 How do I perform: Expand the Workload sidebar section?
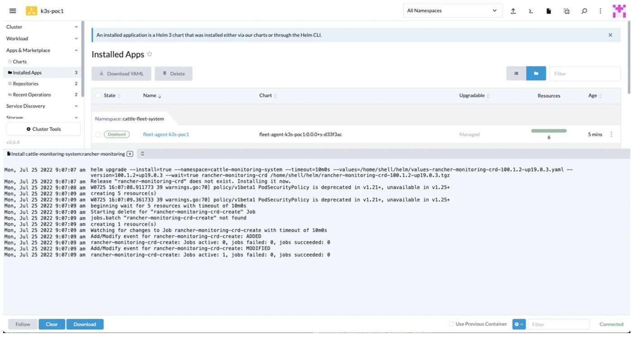(x=41, y=39)
